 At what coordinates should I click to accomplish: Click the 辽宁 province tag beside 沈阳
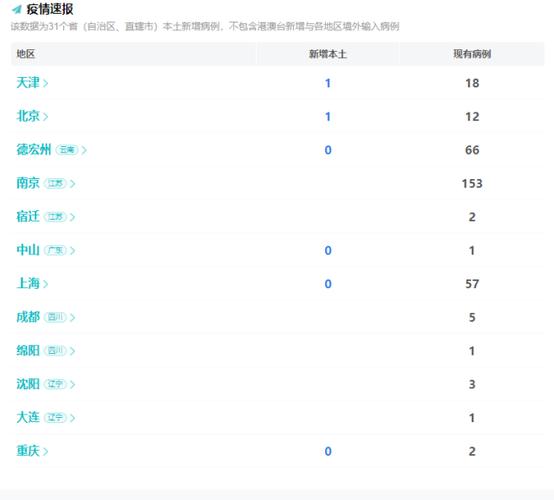[x=55, y=384]
